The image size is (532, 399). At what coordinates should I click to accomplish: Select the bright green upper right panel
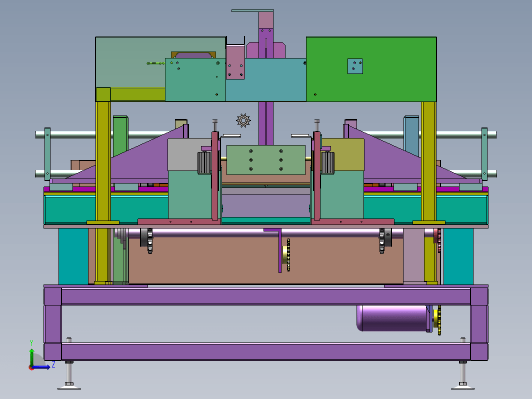tap(371, 69)
